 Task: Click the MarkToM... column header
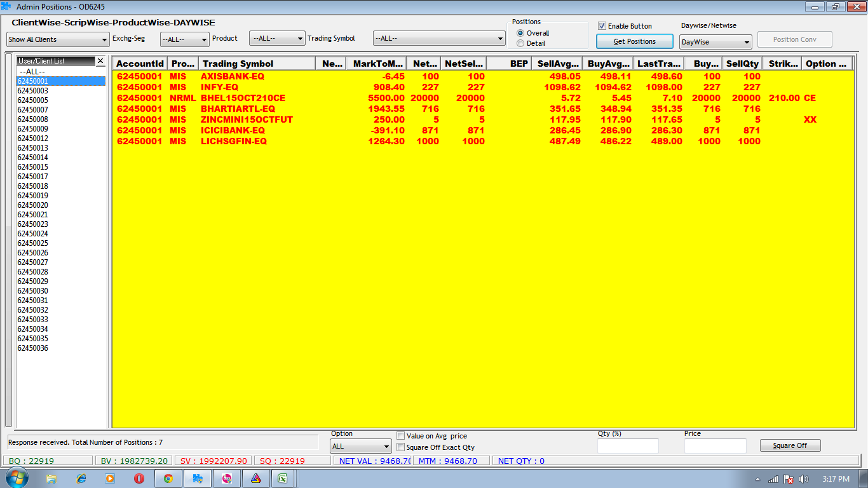tap(376, 64)
